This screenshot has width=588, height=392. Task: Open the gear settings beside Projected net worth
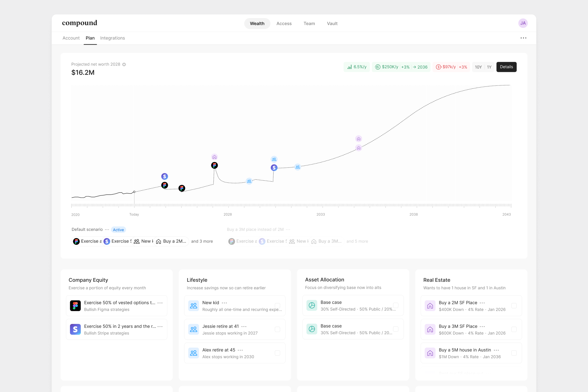pos(124,64)
